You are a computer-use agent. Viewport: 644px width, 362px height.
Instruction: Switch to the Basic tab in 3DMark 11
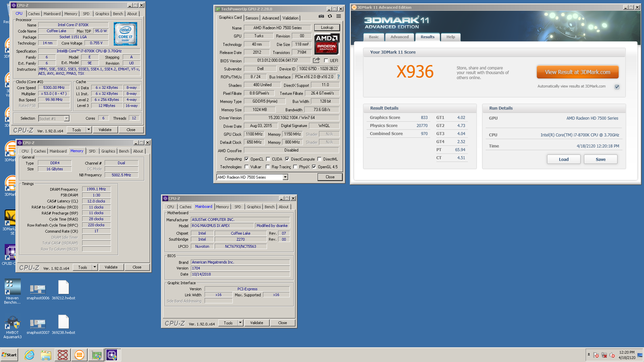[374, 37]
